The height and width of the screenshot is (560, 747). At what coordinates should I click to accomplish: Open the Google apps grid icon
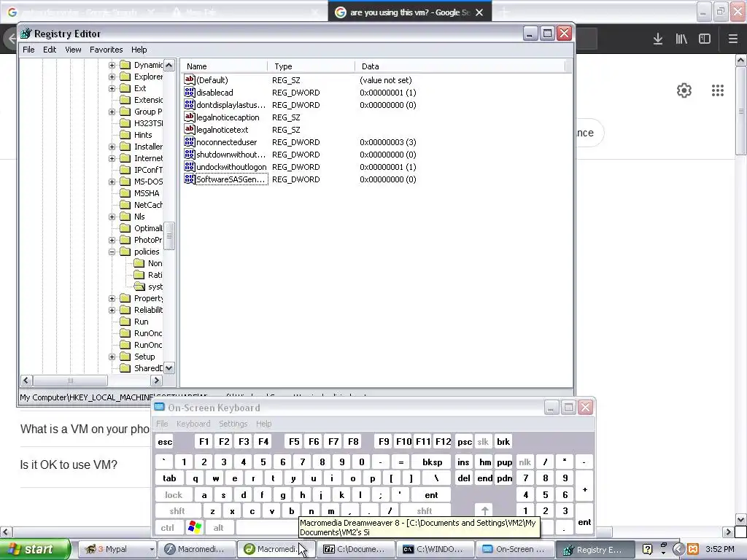tap(718, 90)
